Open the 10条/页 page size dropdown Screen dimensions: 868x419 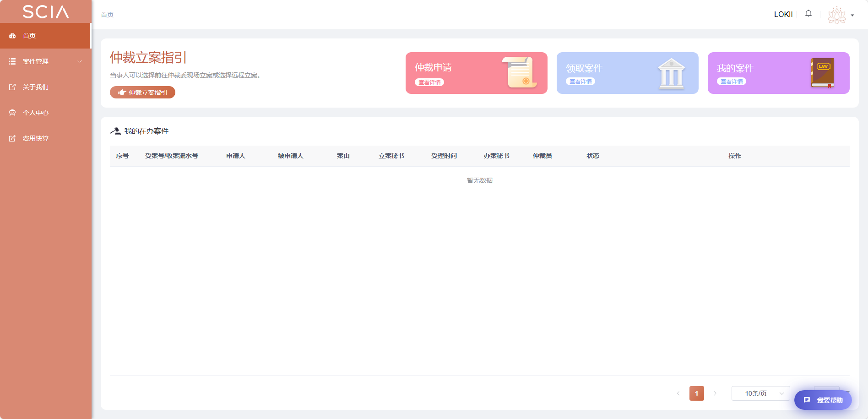click(x=760, y=393)
